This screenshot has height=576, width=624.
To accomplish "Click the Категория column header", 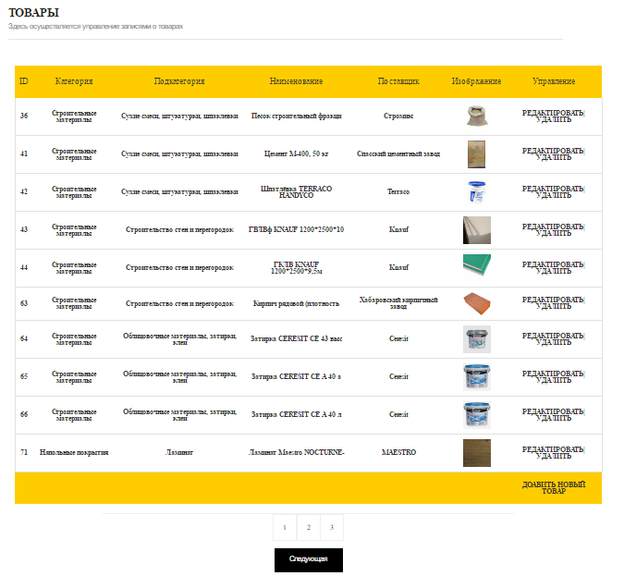I will 74,81.
